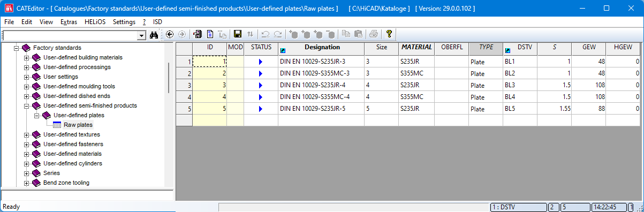Click the 88 value in GEW column

coord(589,109)
